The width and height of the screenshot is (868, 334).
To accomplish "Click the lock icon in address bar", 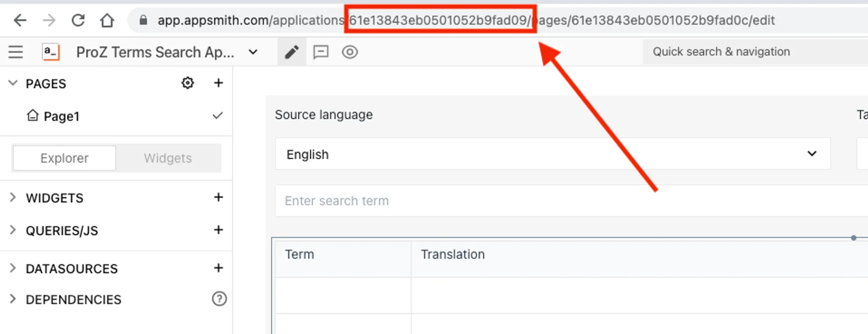I will pyautogui.click(x=143, y=20).
